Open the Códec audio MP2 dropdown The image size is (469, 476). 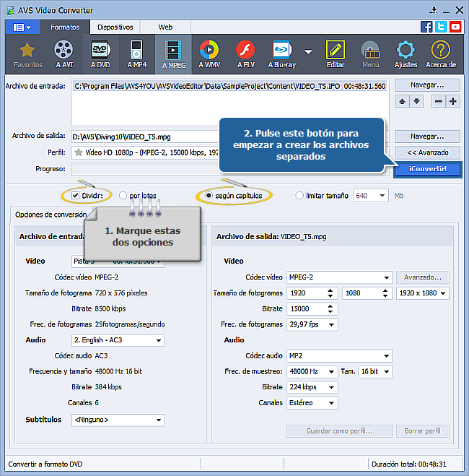tap(340, 356)
